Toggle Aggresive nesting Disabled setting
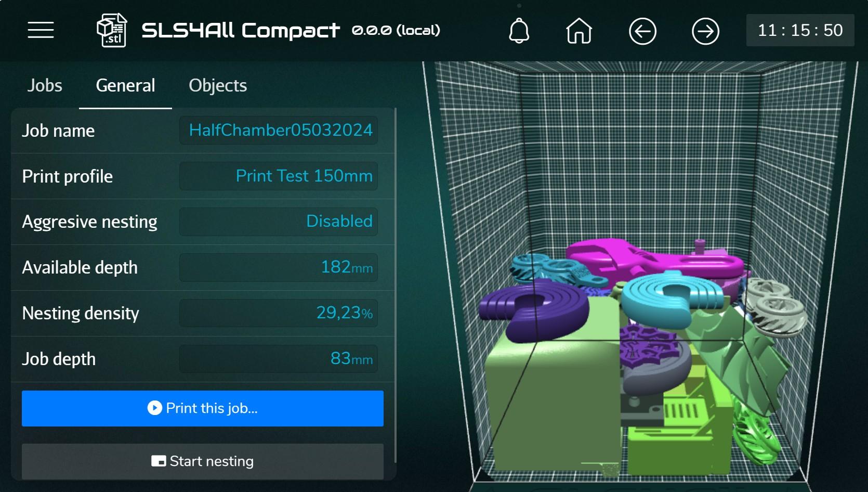Screen dimensions: 868x492 [279, 222]
